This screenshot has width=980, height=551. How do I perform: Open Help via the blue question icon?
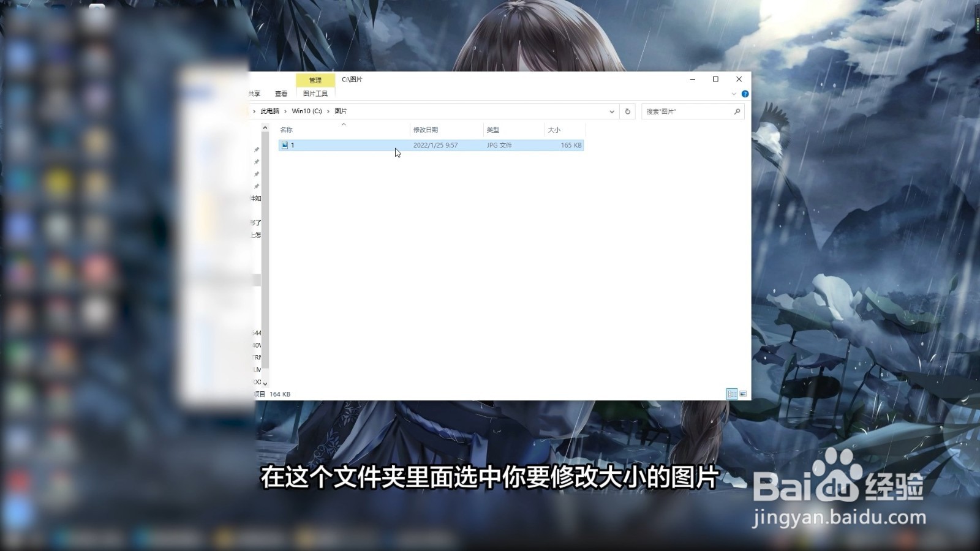click(745, 94)
